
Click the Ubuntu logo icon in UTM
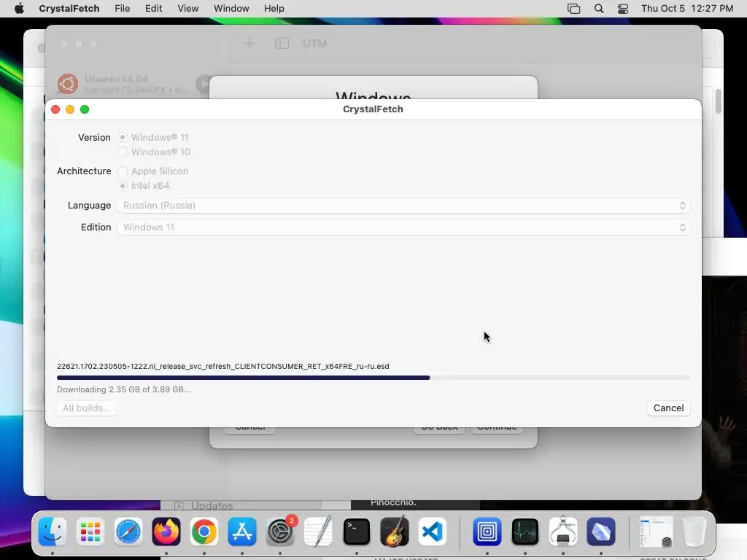(x=68, y=84)
